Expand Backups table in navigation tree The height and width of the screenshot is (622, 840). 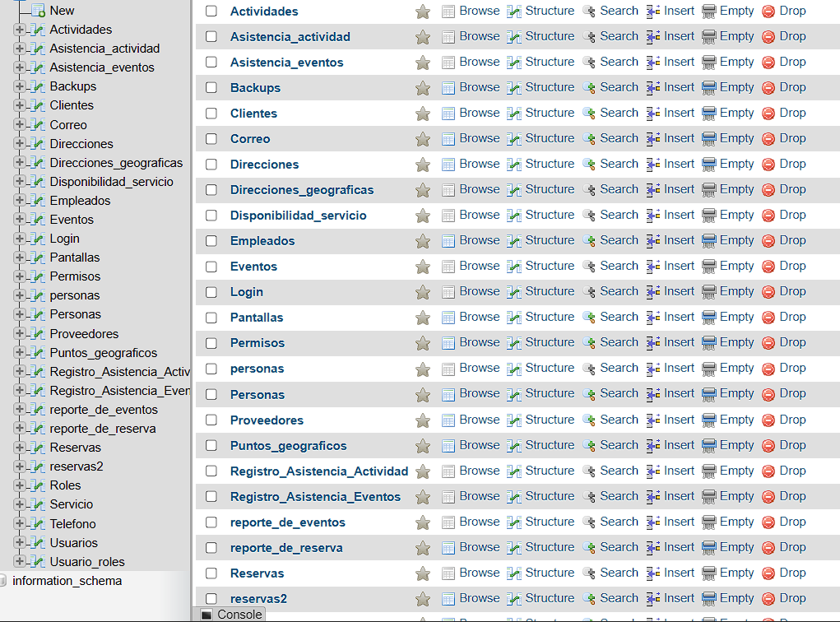(20, 86)
